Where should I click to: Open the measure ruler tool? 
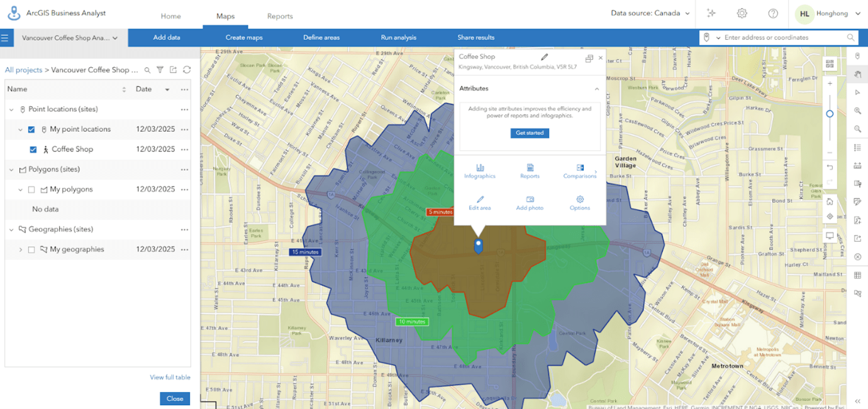tap(858, 166)
